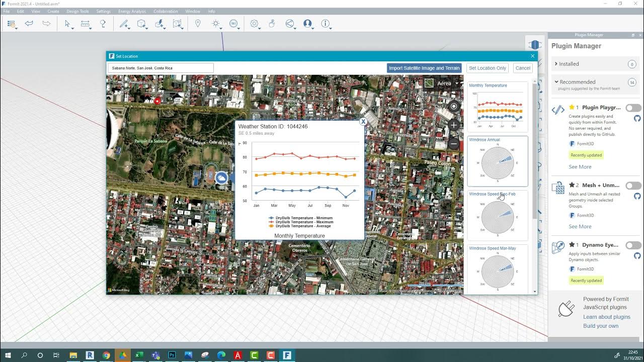Click the Info icon in the toolbar
Image resolution: width=644 pixels, height=362 pixels.
point(326,23)
